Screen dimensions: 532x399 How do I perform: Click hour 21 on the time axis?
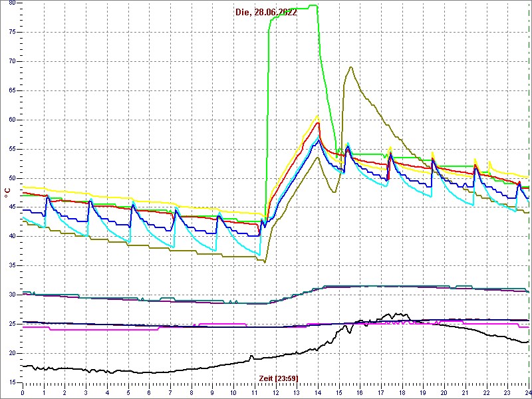(465, 392)
